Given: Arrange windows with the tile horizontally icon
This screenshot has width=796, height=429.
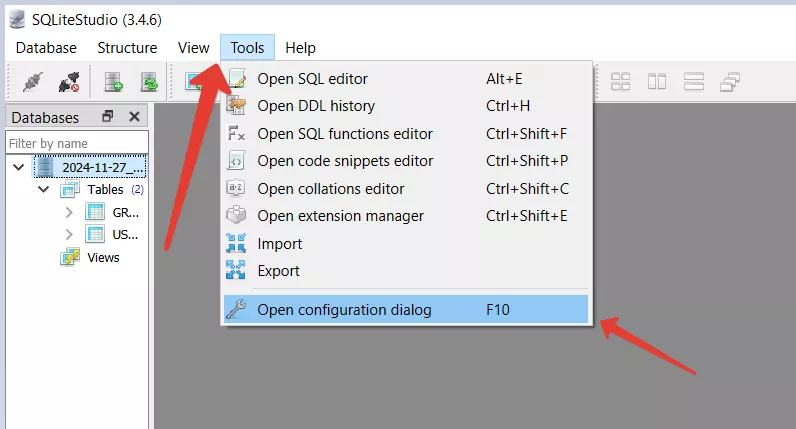Looking at the screenshot, I should [657, 81].
